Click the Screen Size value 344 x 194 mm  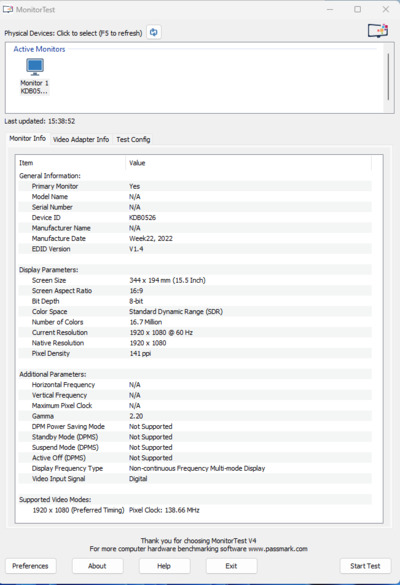(167, 280)
